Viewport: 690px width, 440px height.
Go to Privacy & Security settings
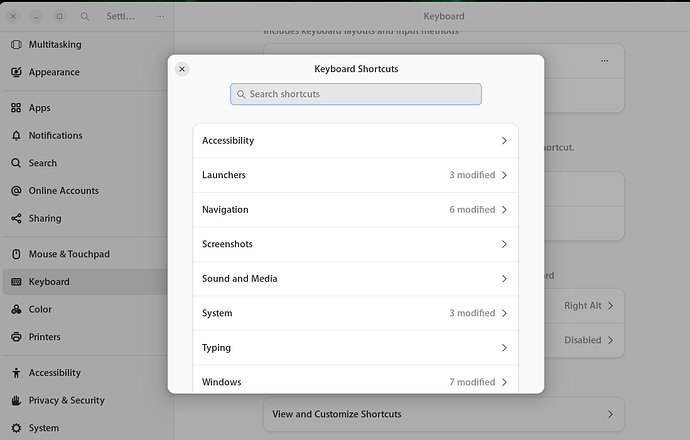tap(66, 400)
